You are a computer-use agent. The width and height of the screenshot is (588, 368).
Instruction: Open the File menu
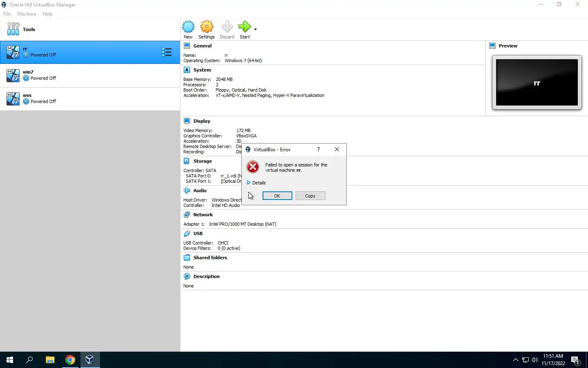7,14
